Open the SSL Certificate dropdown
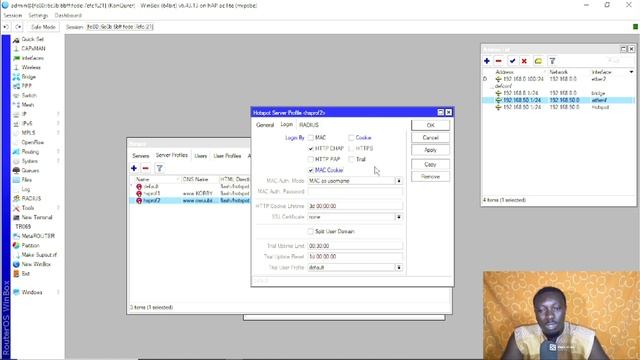 [399, 217]
